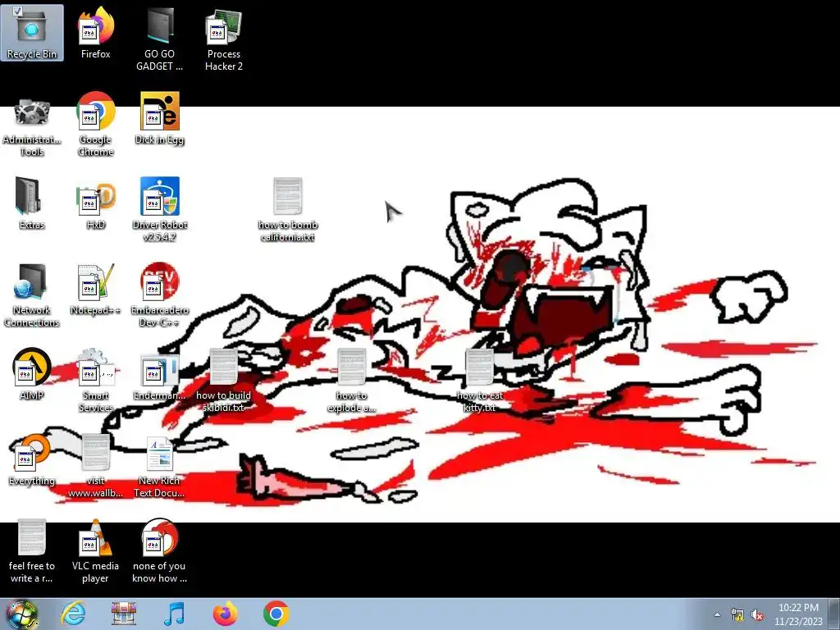Launch Firefox from the taskbar
The height and width of the screenshot is (630, 840).
[225, 614]
